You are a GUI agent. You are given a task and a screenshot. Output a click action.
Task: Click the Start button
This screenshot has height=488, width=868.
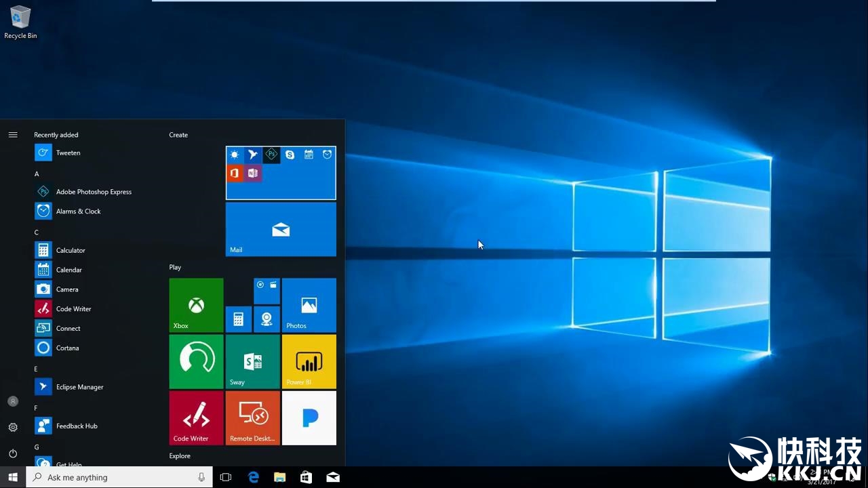pos(13,477)
